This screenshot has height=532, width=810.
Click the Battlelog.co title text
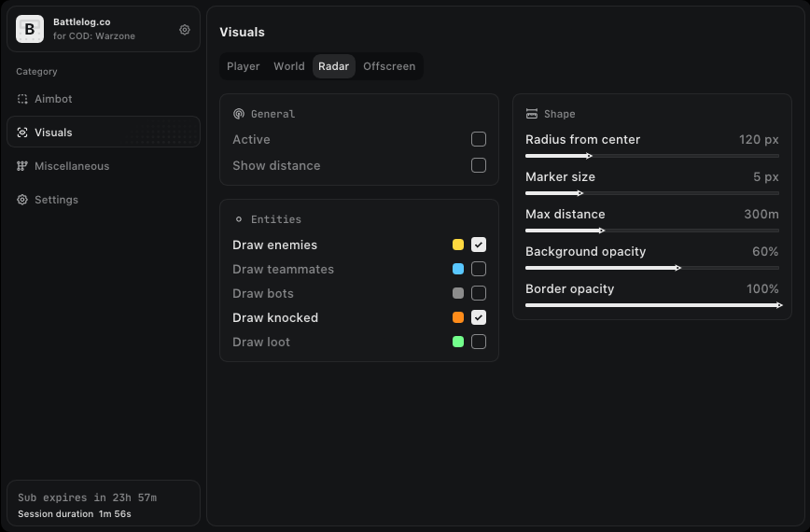[x=81, y=22]
